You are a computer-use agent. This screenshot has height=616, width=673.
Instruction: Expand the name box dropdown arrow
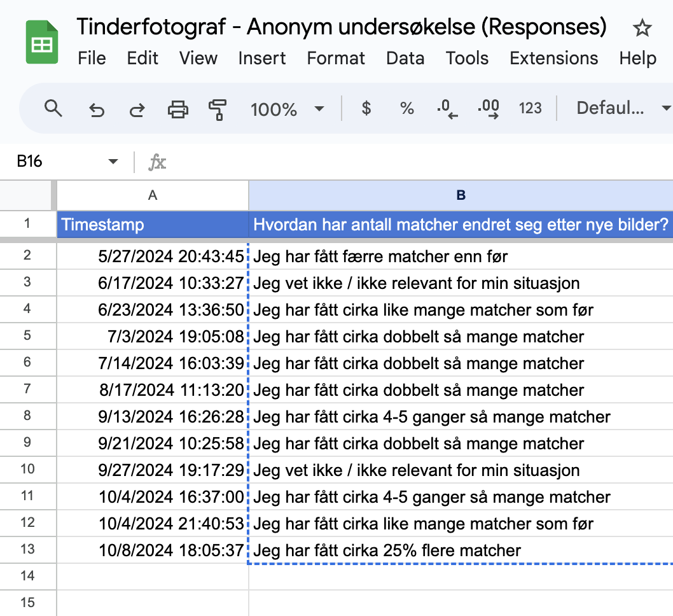(112, 162)
